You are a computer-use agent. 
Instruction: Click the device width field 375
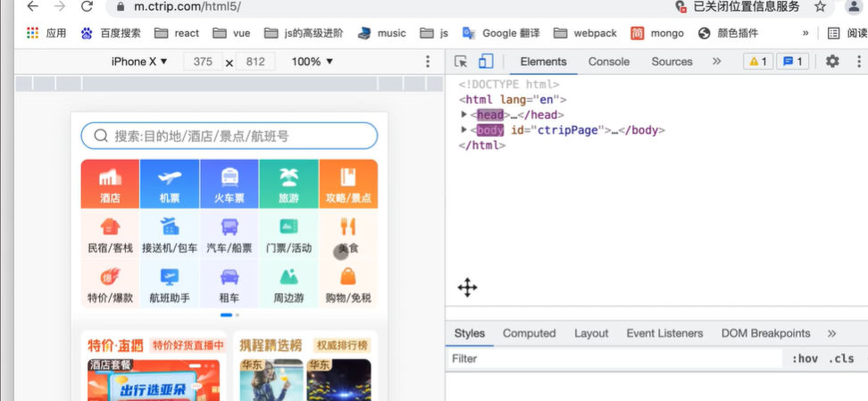pyautogui.click(x=204, y=62)
